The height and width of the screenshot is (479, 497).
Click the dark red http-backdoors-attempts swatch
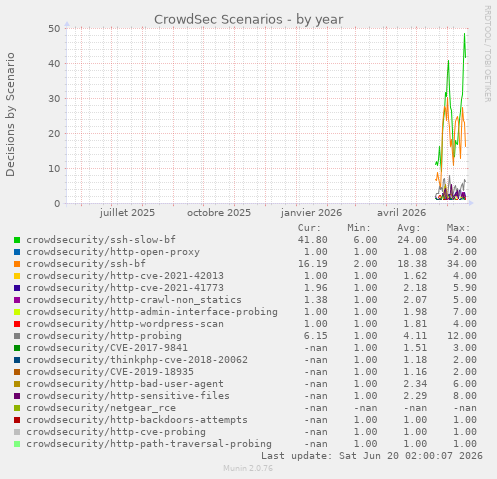click(17, 420)
